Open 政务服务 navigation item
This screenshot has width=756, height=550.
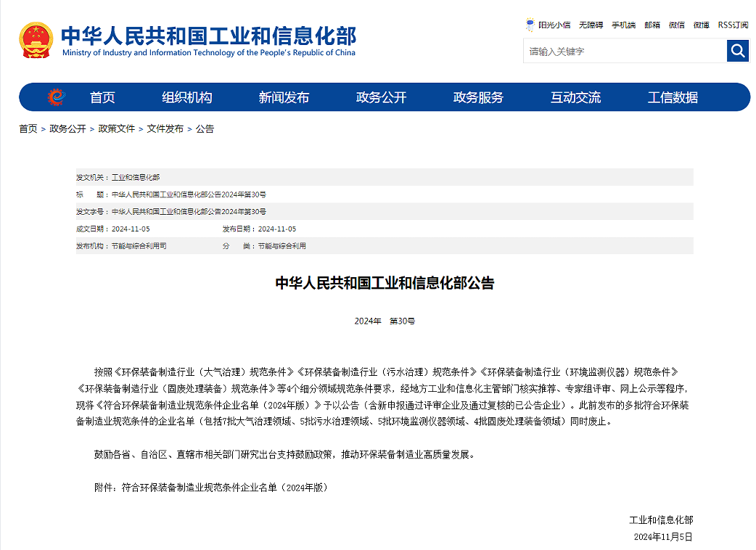click(478, 97)
